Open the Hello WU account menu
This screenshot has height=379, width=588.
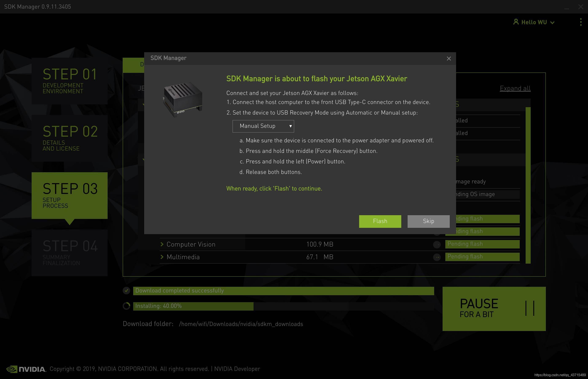[x=534, y=22]
